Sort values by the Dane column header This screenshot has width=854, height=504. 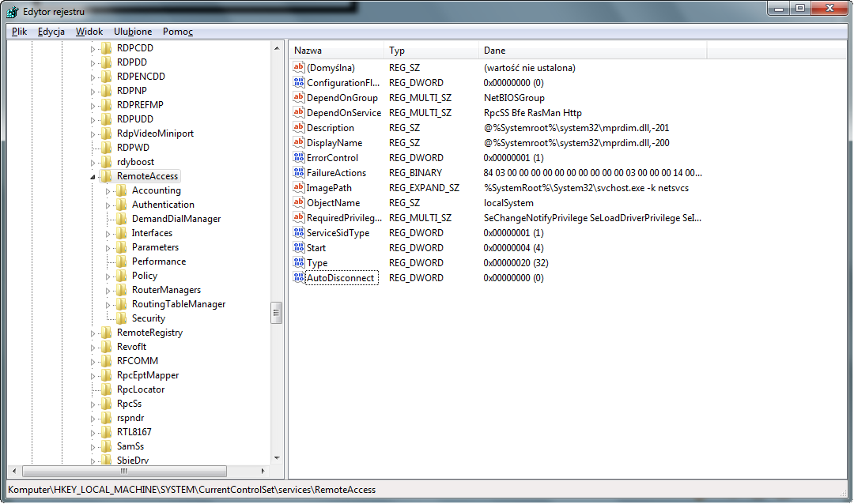pos(592,50)
